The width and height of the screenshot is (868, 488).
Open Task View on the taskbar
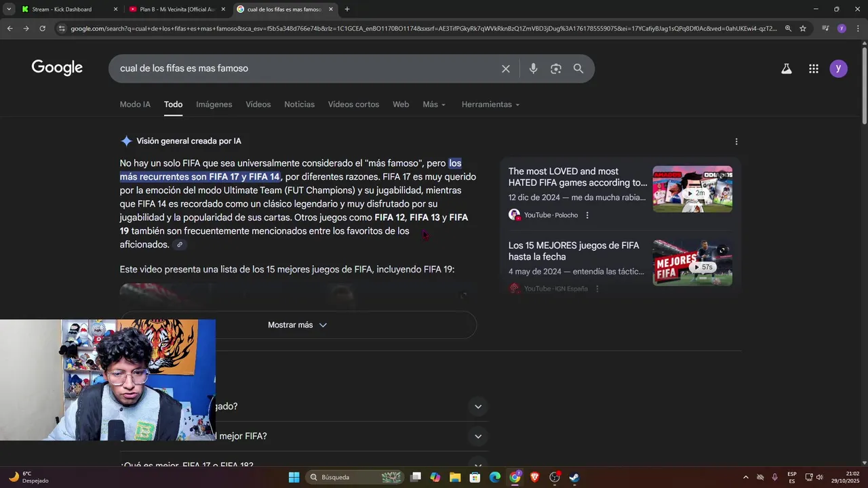pos(416,477)
